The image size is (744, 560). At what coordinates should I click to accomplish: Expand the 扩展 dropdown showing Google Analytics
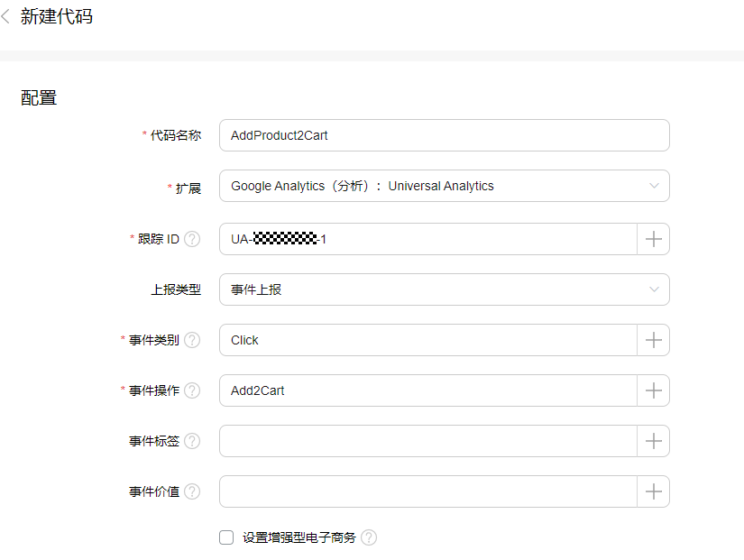coord(444,186)
